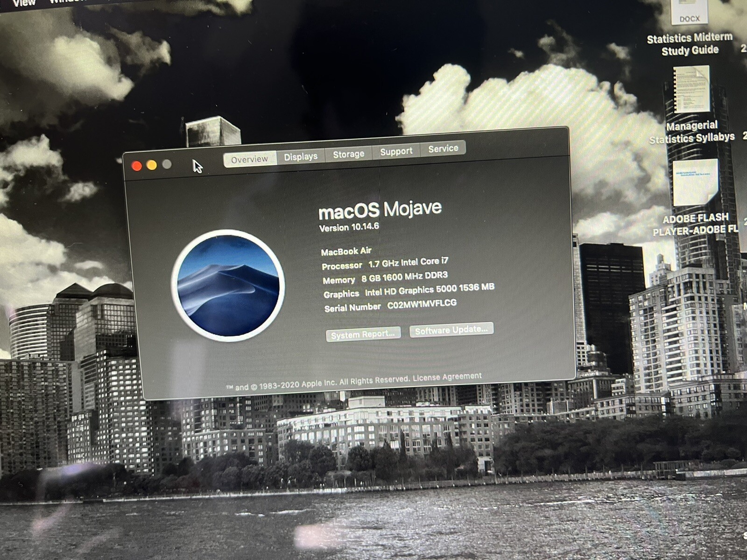Screen dimensions: 747x560
Task: Click the 8 GB 1600 MHz DDR3 value
Action: pos(404,277)
